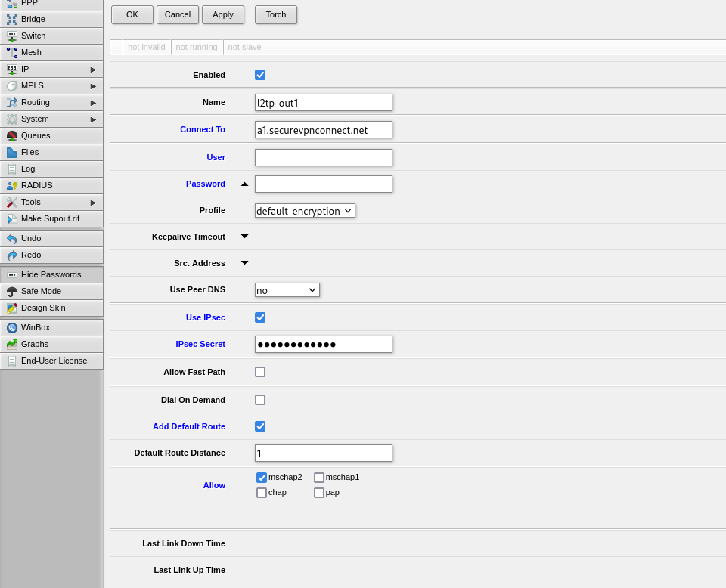Viewport: 726px width, 588px height.
Task: Click the Undo arrow icon
Action: [x=12, y=239]
